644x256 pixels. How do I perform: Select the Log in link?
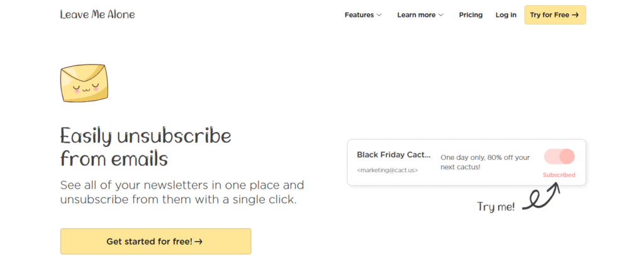(x=506, y=15)
